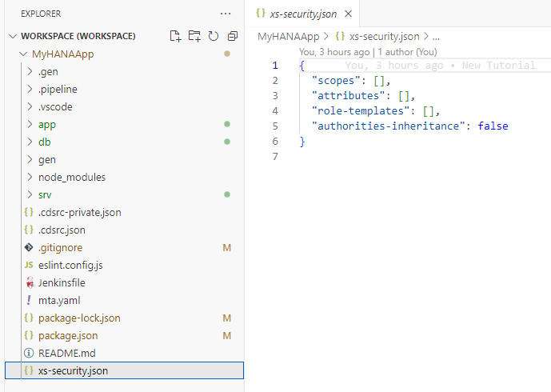Open the .gitignore file

click(61, 247)
